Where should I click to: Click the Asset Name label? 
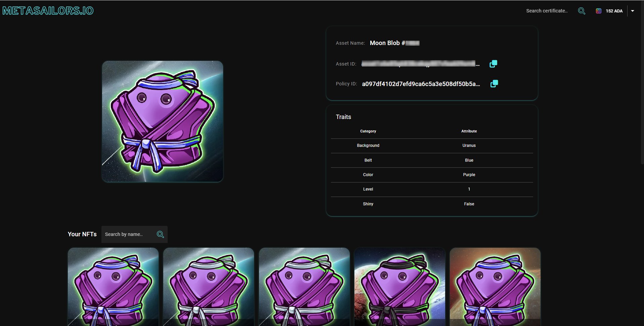coord(350,43)
